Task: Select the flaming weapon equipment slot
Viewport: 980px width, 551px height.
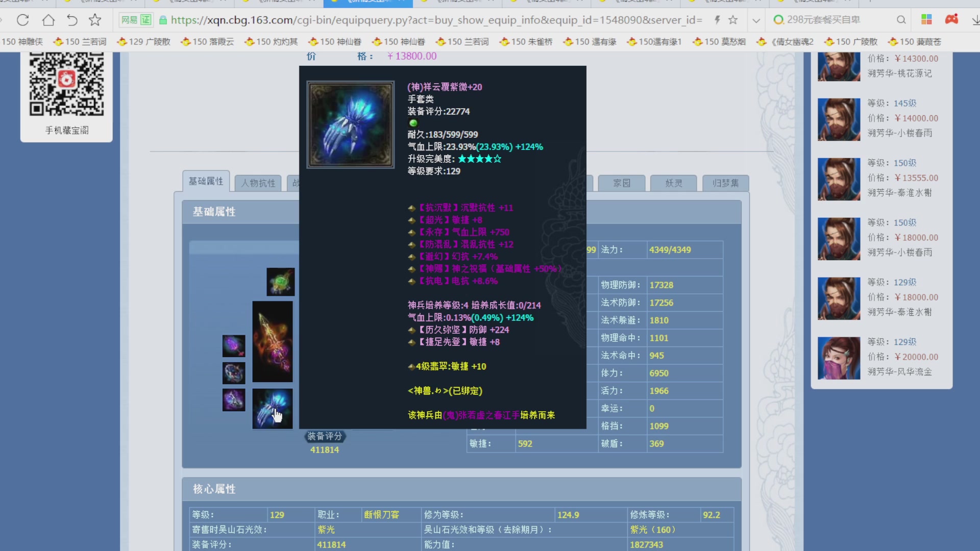Action: click(273, 341)
